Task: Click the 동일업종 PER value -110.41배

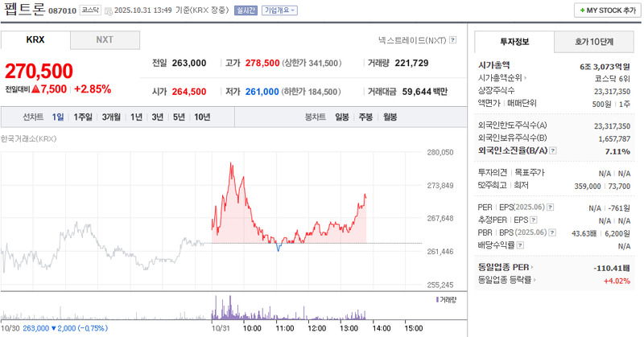Action: pyautogui.click(x=612, y=269)
